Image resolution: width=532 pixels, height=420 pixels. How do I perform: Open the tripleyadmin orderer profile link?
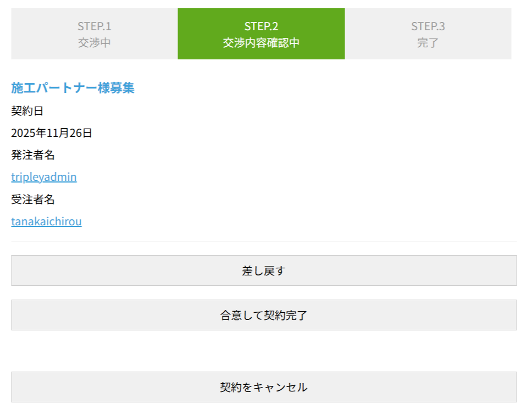coord(44,177)
